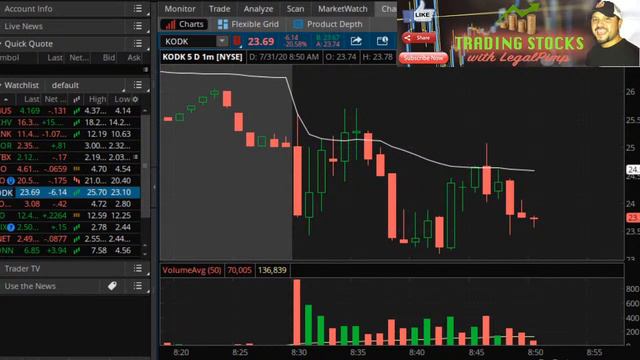Click the watchlist scroll up arrow
640x360 pixels.
click(x=144, y=111)
